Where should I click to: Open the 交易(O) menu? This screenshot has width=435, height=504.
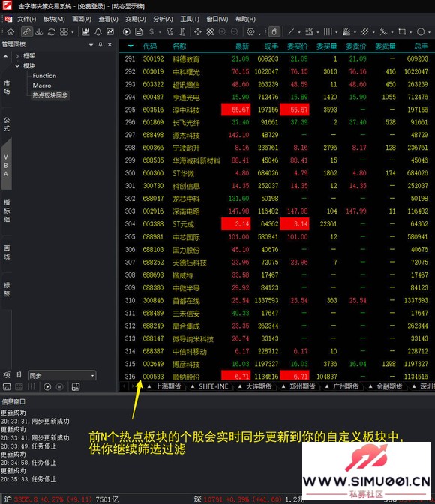[136, 19]
